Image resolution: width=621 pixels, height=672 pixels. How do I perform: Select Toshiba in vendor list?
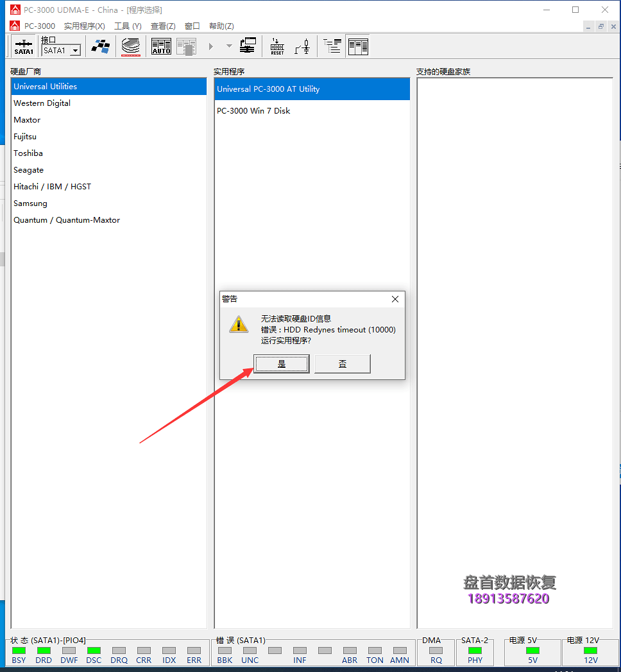[x=109, y=153]
